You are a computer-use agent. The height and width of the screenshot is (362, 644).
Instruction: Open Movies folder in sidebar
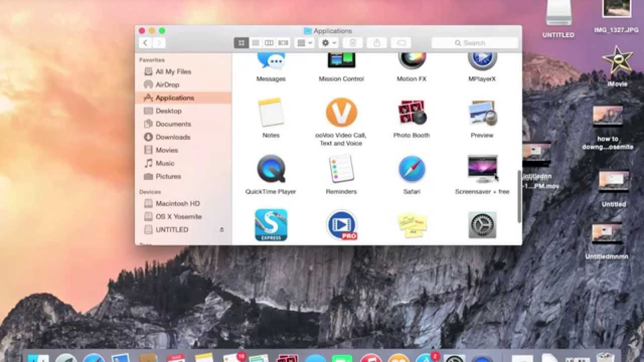(x=183, y=150)
